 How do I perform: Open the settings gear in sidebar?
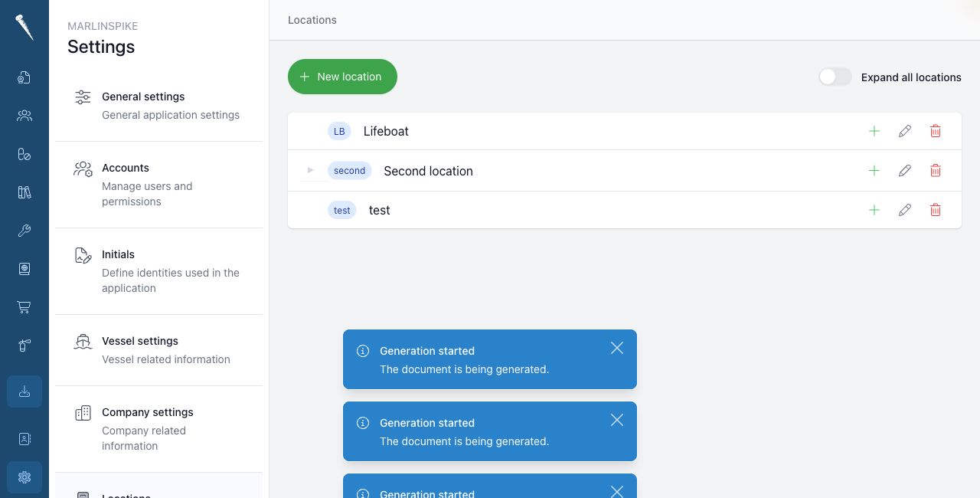24,477
